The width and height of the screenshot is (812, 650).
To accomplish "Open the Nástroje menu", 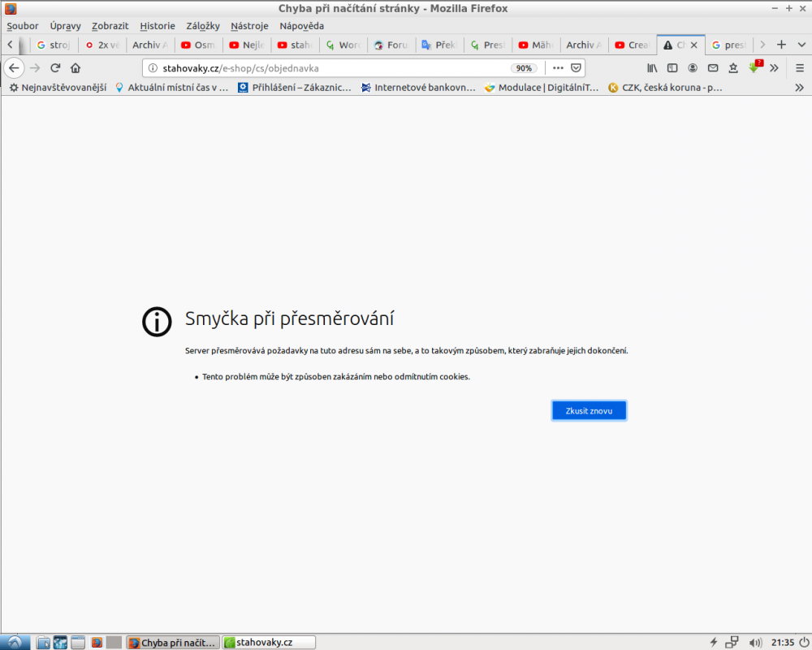I will tap(249, 26).
